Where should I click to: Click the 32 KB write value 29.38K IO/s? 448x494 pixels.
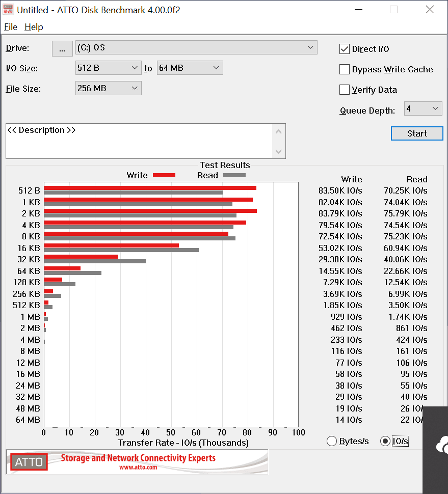tap(340, 260)
